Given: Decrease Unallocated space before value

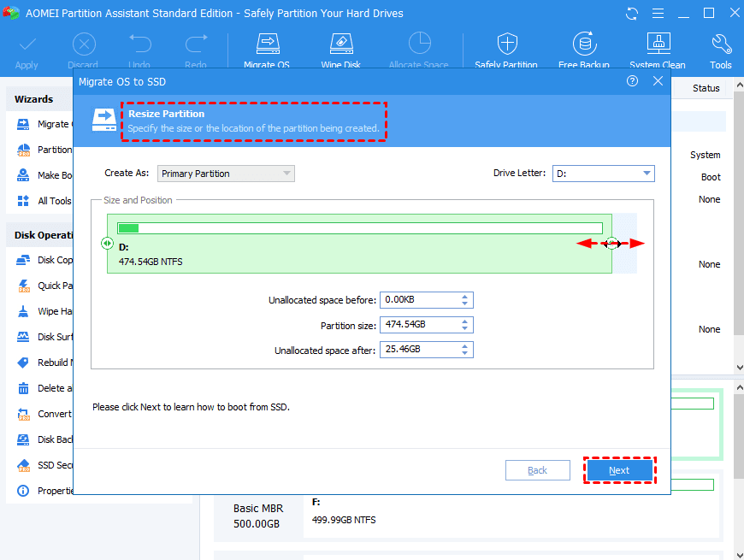Looking at the screenshot, I should tap(465, 304).
